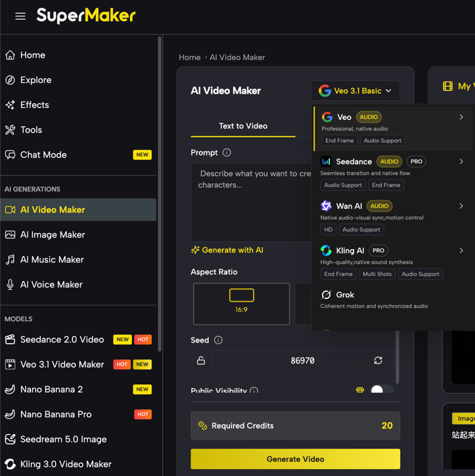Select the 16:9 aspect ratio option
The width and height of the screenshot is (475, 476).
tap(242, 304)
